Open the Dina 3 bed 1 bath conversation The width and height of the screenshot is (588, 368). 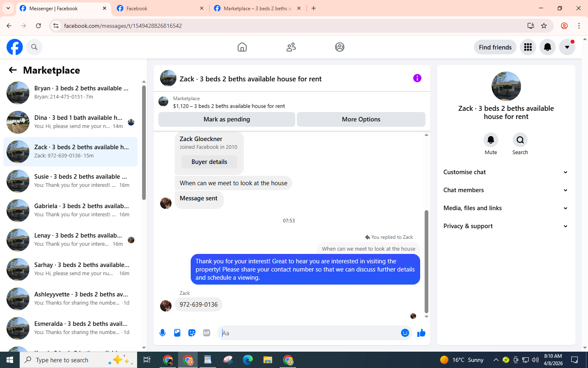pos(70,122)
